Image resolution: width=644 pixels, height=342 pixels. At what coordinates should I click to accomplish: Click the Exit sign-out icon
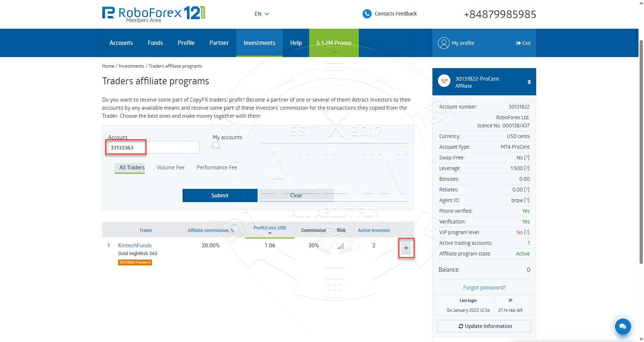[x=519, y=43]
